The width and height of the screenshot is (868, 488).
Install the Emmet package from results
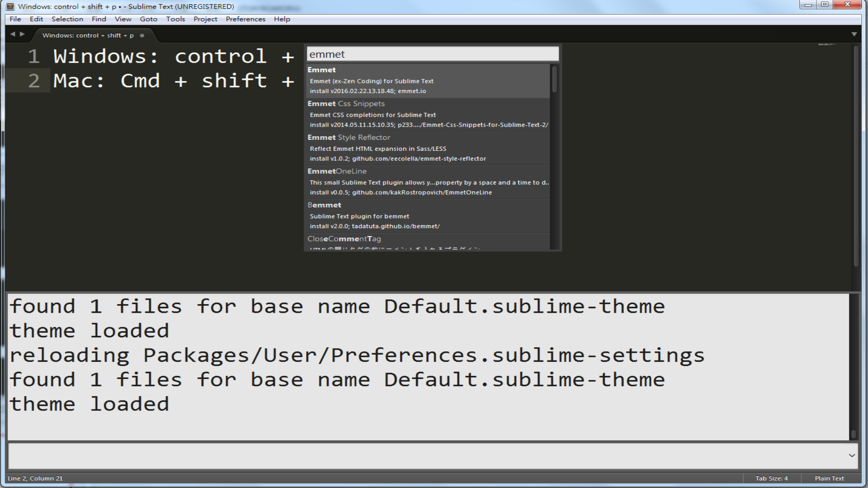click(x=428, y=80)
